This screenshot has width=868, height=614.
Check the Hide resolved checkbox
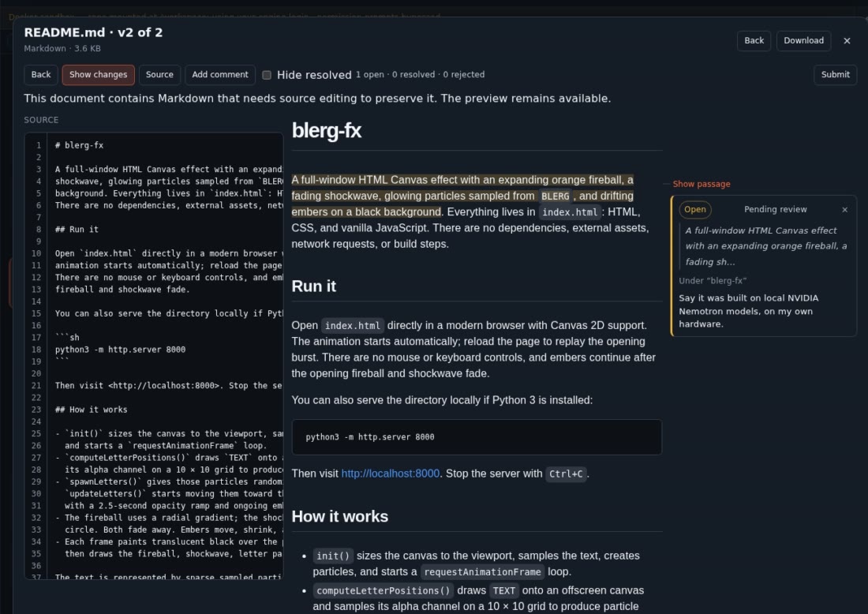[266, 75]
